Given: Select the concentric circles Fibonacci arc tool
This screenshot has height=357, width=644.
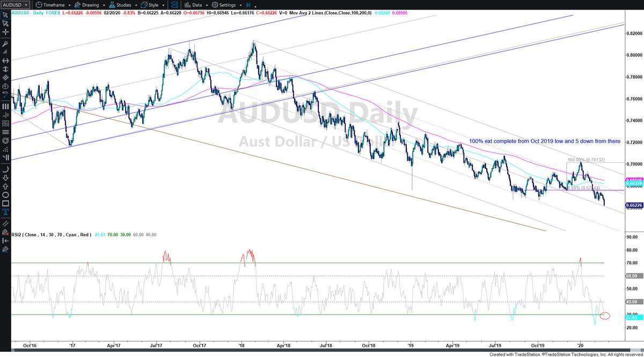Looking at the screenshot, I should [6, 140].
